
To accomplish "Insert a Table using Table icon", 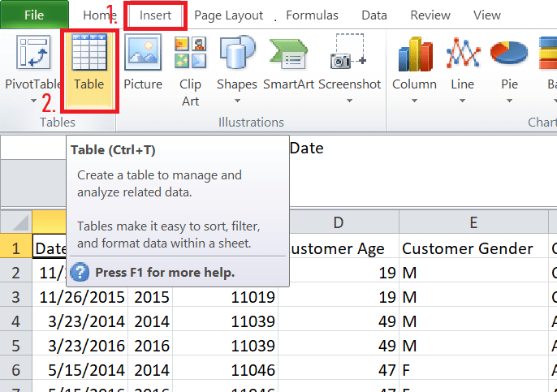I will pos(89,55).
